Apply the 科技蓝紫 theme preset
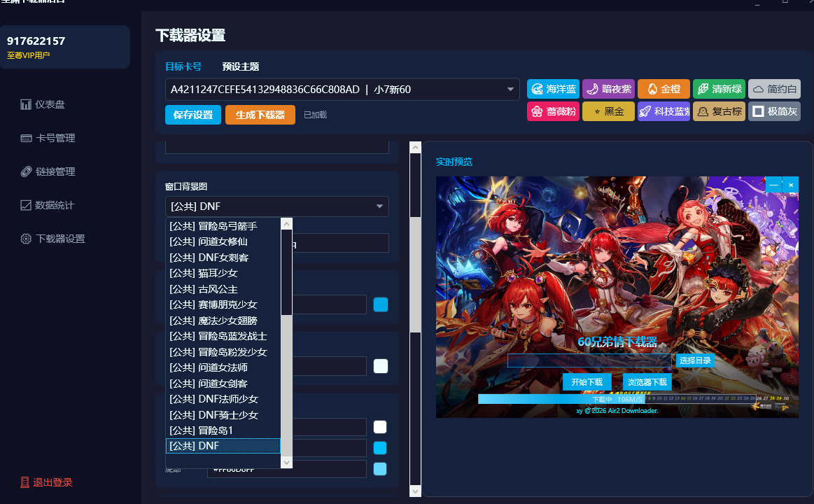Viewport: 814px width, 504px height. point(664,111)
